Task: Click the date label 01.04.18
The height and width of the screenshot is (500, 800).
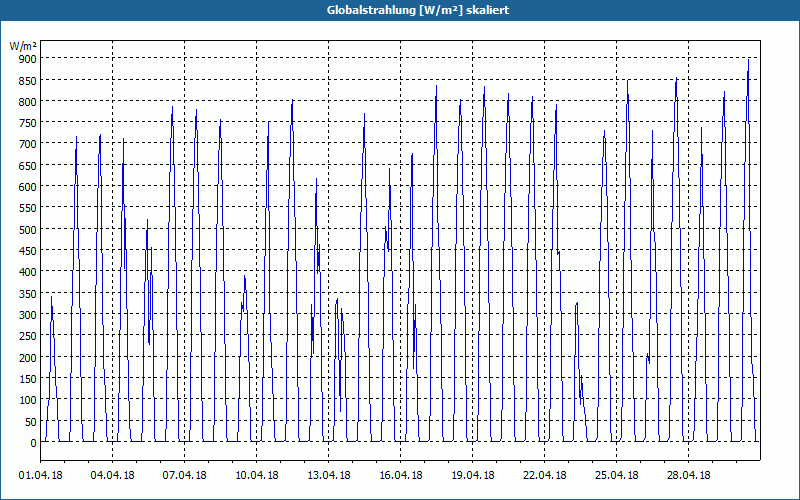Action: (41, 476)
